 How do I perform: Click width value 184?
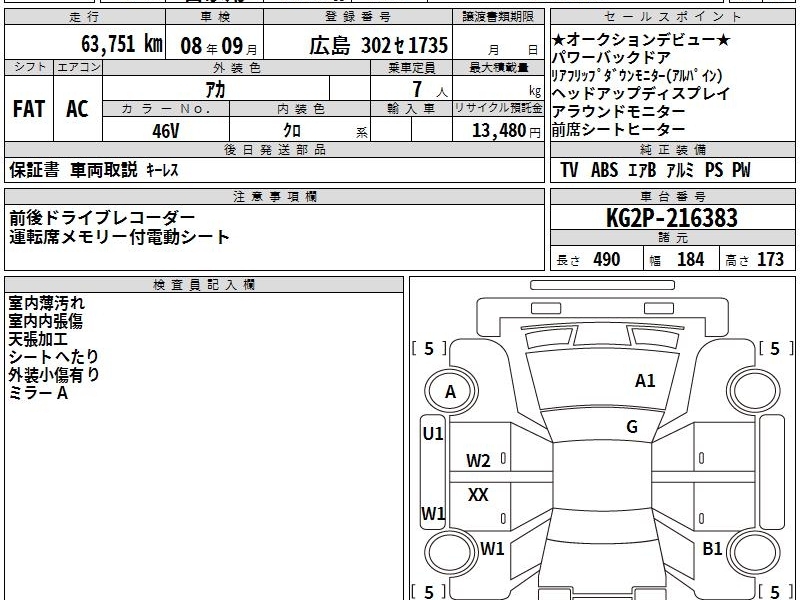[691, 259]
